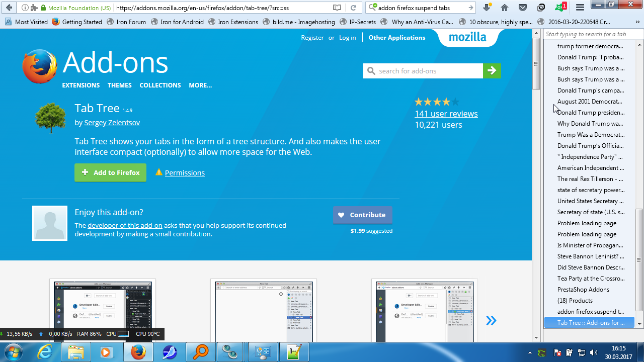This screenshot has width=644, height=362.
Task: Go to the Firefox home page
Action: tap(505, 8)
